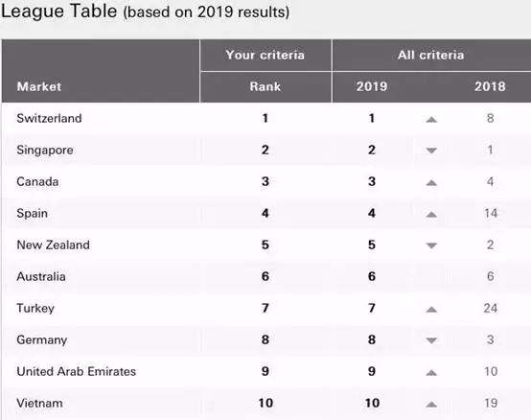Screen dimensions: 531x420
Task: Select the 2018 column header
Action: coord(490,86)
